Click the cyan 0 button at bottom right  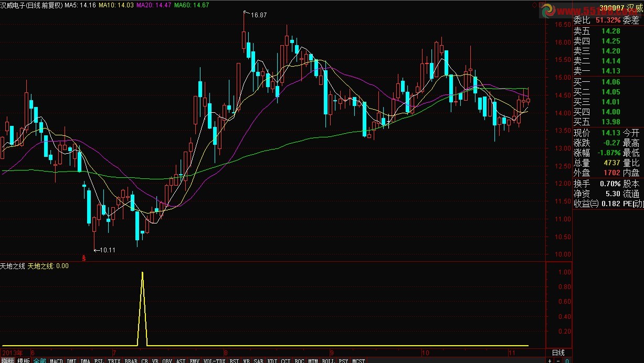point(567,360)
